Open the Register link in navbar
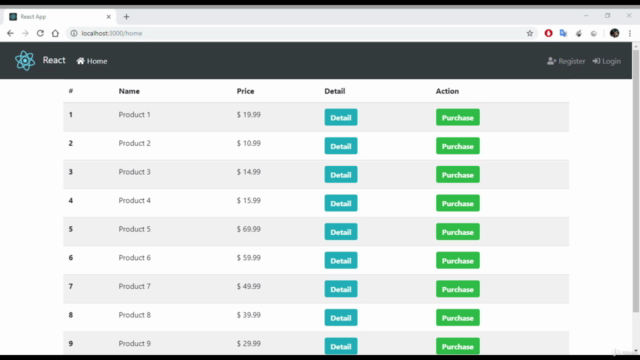Image resolution: width=640 pixels, height=360 pixels. point(566,61)
